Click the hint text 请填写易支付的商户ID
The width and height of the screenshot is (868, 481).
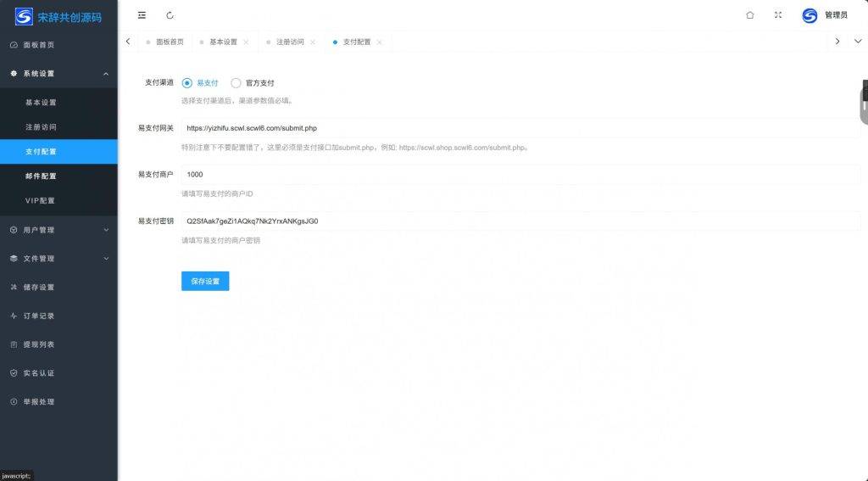click(x=217, y=194)
